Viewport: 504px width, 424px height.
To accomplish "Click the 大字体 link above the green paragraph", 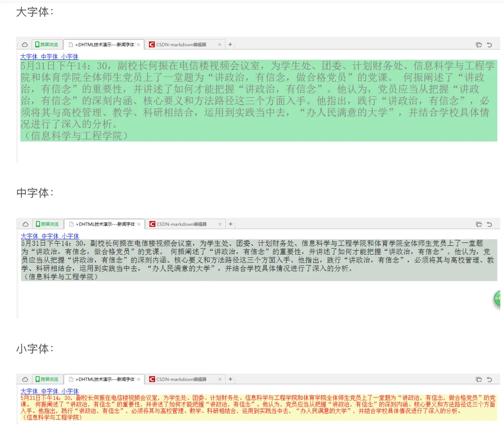I will click(29, 57).
